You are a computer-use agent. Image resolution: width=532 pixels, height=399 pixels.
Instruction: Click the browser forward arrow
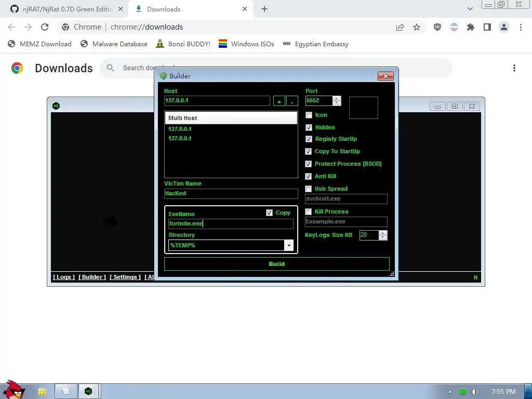click(x=28, y=27)
